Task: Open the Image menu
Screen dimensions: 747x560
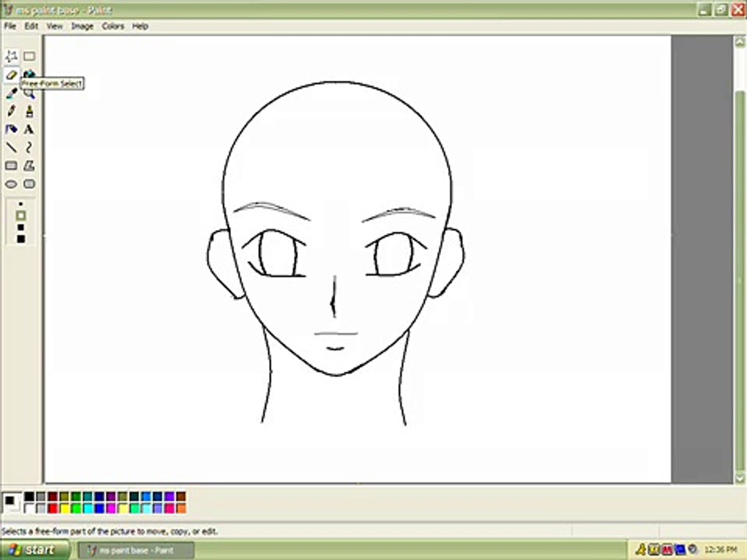Action: tap(82, 26)
